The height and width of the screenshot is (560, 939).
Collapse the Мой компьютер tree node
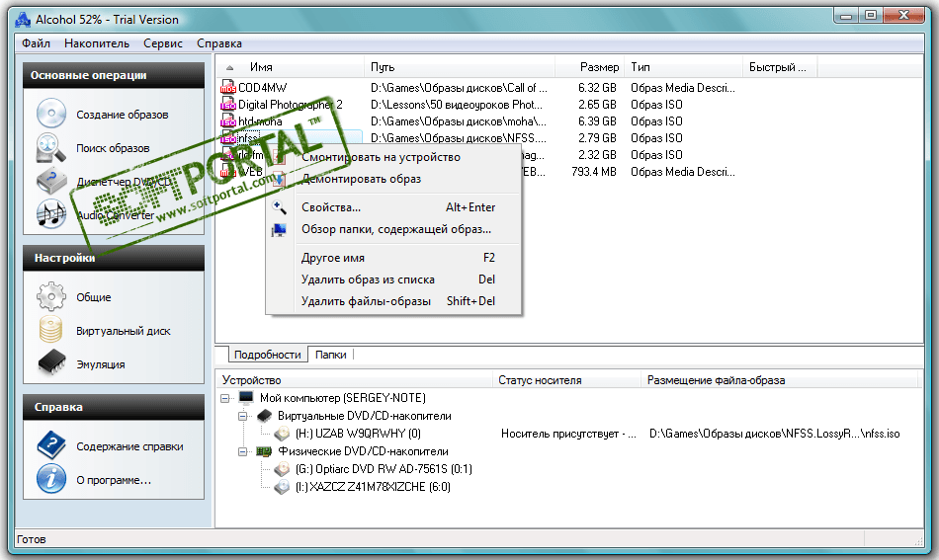coord(226,398)
